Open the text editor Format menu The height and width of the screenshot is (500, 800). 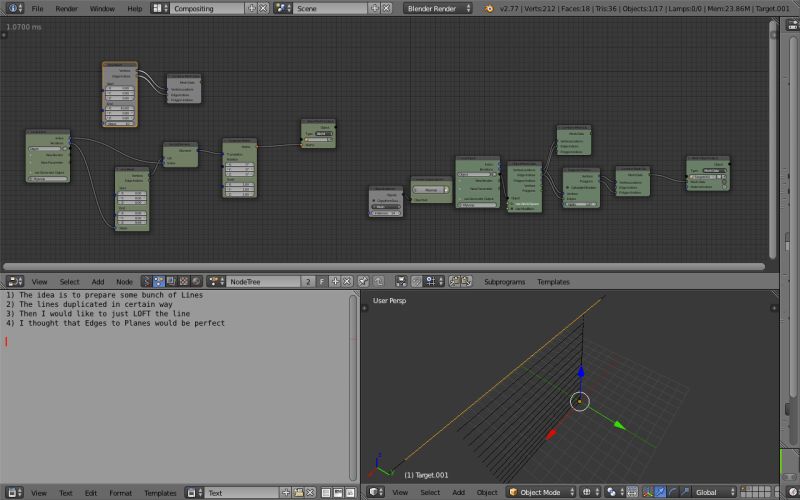pyautogui.click(x=120, y=493)
